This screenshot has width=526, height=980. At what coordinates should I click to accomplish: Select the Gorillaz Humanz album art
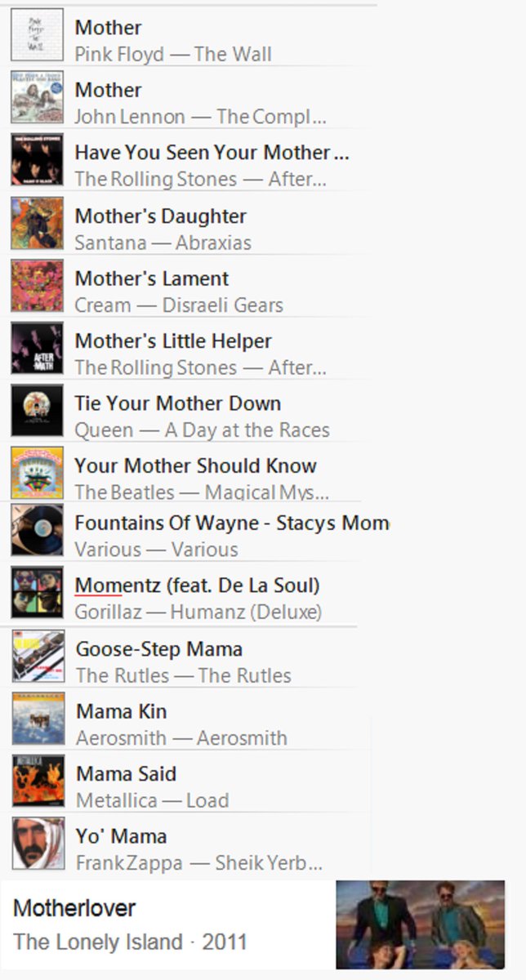click(37, 593)
